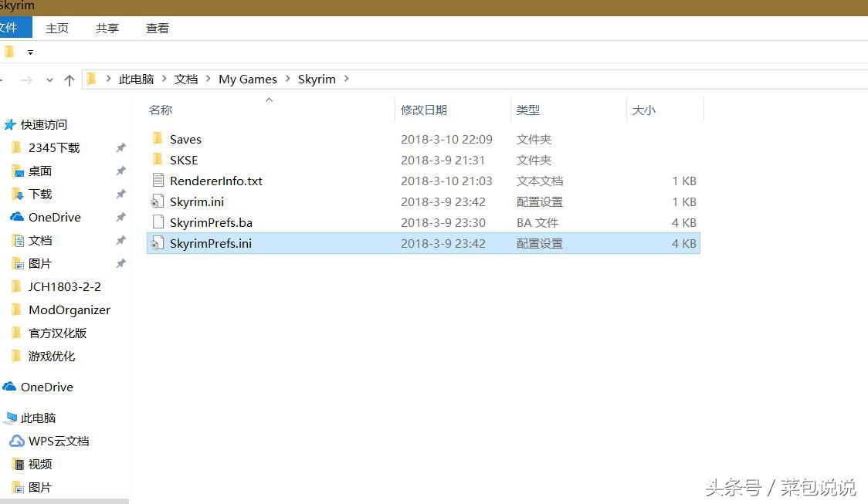Image resolution: width=868 pixels, height=504 pixels.
Task: Select the SkyrimPrefs.ini config file icon
Action: pos(158,243)
